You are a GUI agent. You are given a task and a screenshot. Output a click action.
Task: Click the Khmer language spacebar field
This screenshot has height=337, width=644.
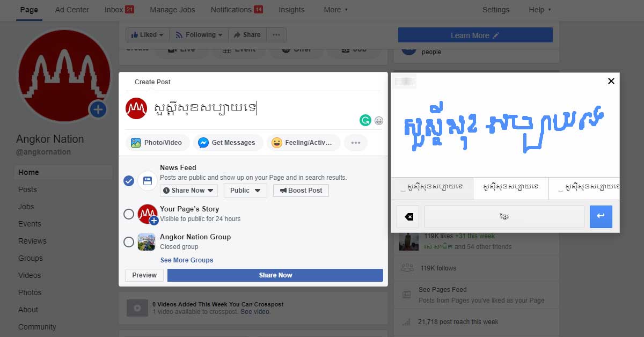tap(504, 217)
